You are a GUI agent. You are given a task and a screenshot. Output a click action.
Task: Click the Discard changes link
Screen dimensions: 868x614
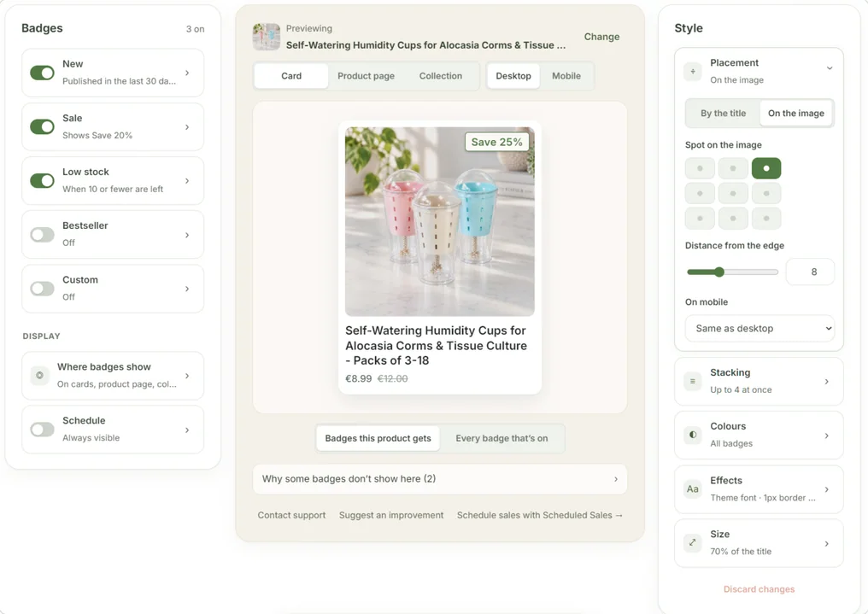click(x=759, y=589)
